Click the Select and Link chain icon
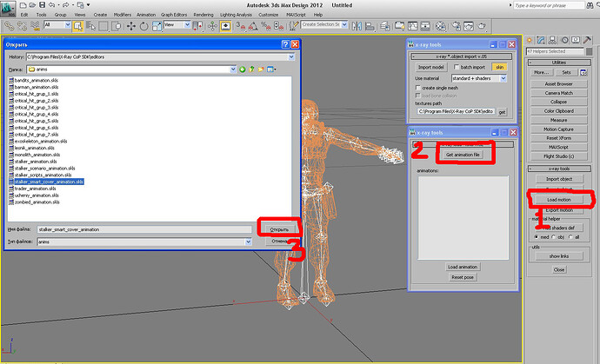The height and width of the screenshot is (364, 600). tap(9, 25)
